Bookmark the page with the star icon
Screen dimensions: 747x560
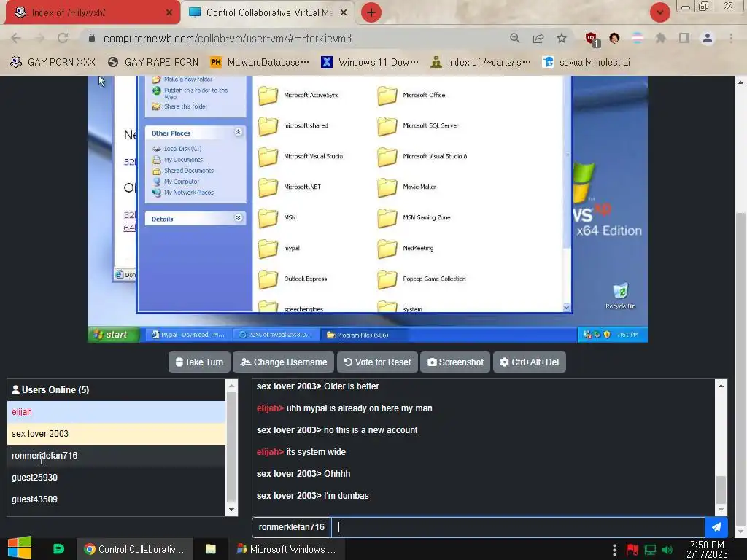coord(562,38)
